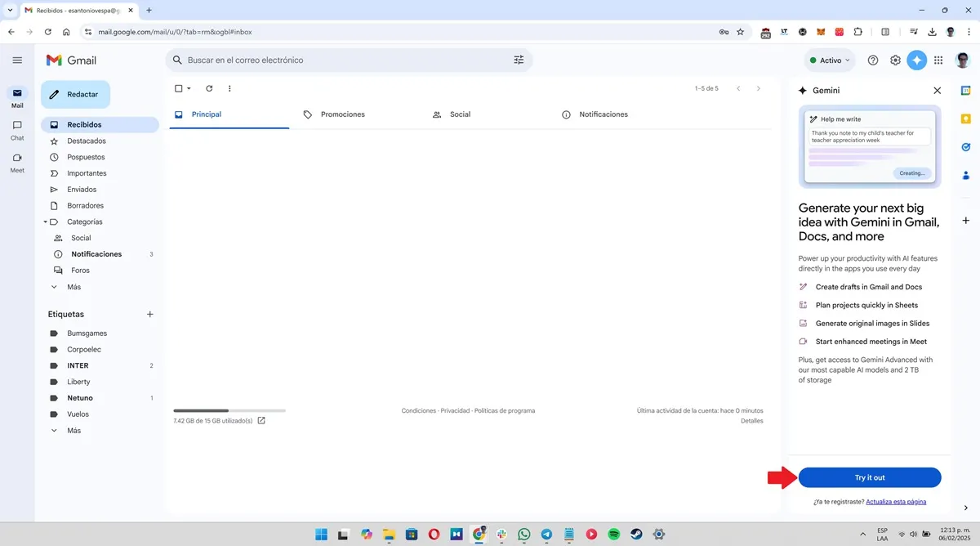Hide side panel using bottom chevron

point(966,508)
